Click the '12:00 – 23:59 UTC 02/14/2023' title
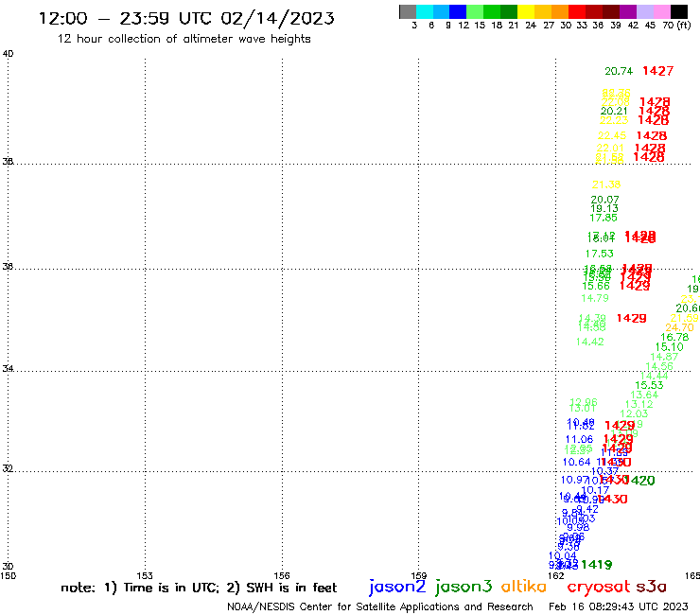 (x=186, y=19)
